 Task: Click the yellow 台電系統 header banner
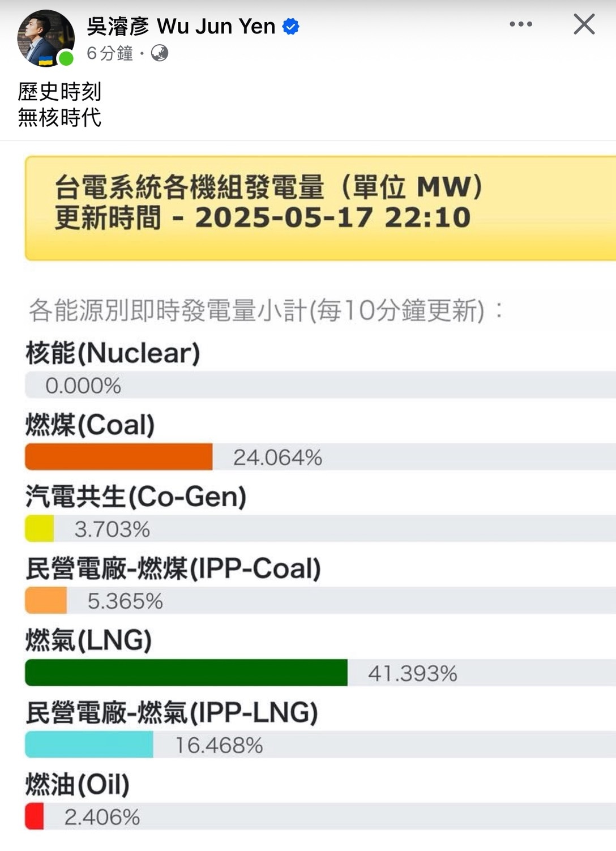(x=320, y=208)
